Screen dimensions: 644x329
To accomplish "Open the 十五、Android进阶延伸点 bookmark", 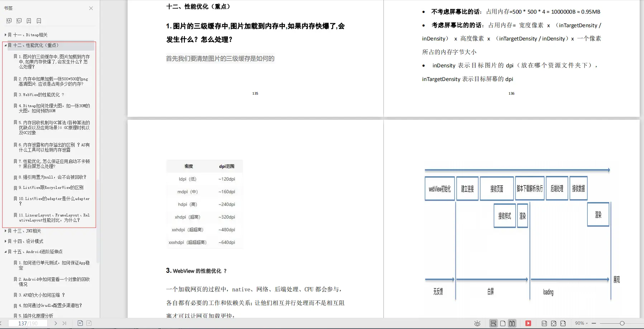I will (x=38, y=252).
